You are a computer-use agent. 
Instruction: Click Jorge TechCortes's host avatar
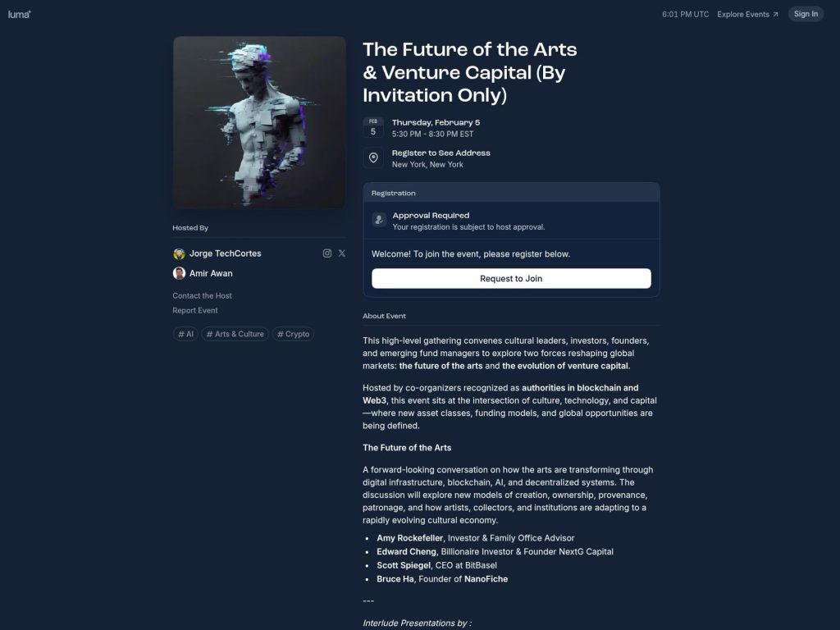pyautogui.click(x=179, y=253)
